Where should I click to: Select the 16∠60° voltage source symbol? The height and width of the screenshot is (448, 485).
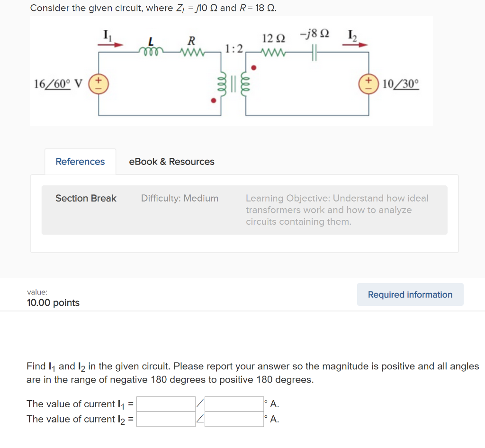click(x=99, y=84)
